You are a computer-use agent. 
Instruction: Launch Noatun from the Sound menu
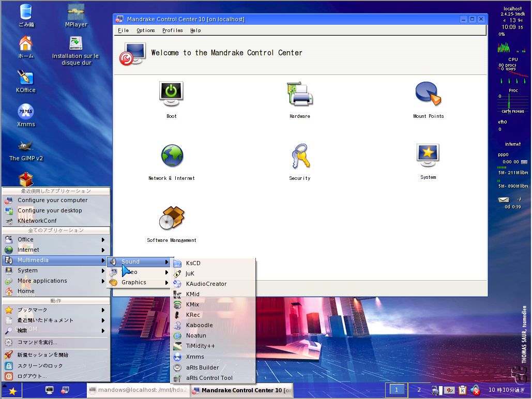tap(213, 335)
